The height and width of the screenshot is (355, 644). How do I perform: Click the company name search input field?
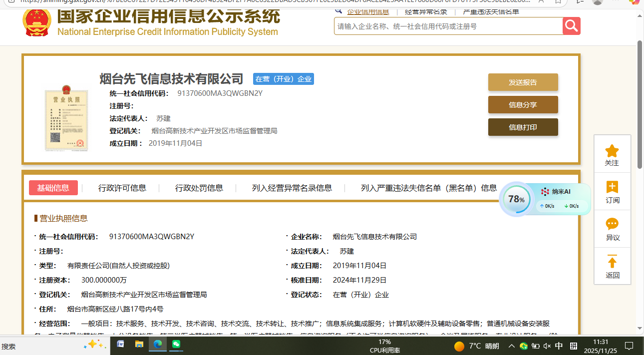click(448, 26)
